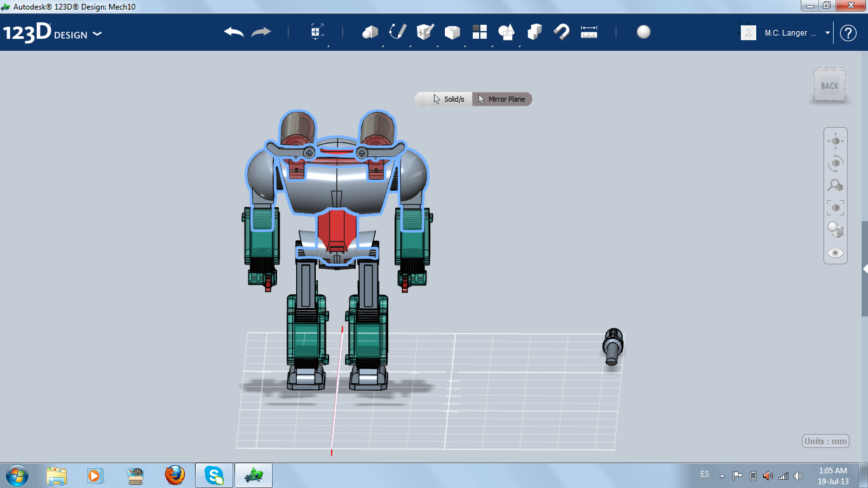Open the Pattern tool icon
Image resolution: width=868 pixels, height=488 pixels.
coord(480,32)
